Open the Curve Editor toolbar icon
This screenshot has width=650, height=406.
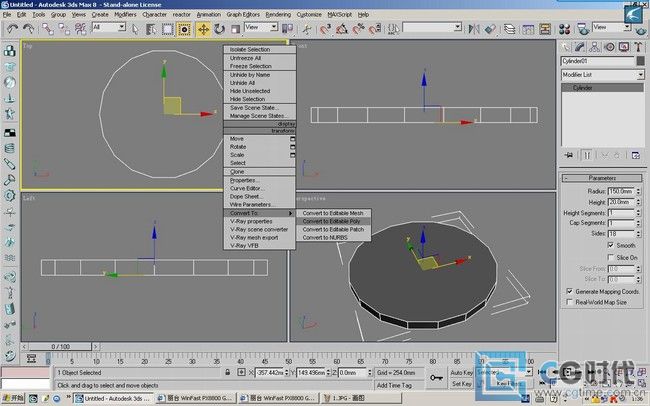[528, 29]
